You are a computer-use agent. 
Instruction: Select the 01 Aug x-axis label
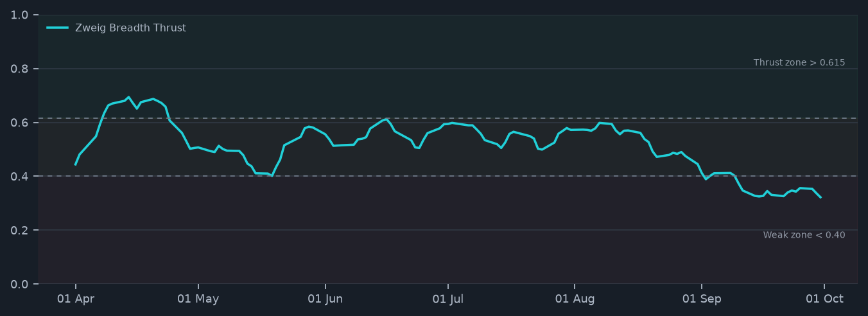pos(575,299)
